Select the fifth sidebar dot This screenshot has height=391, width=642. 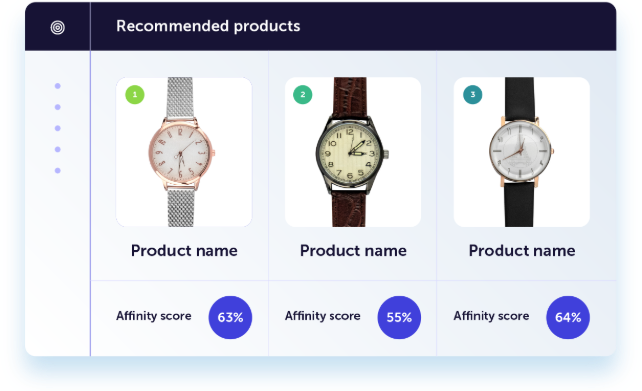(58, 171)
